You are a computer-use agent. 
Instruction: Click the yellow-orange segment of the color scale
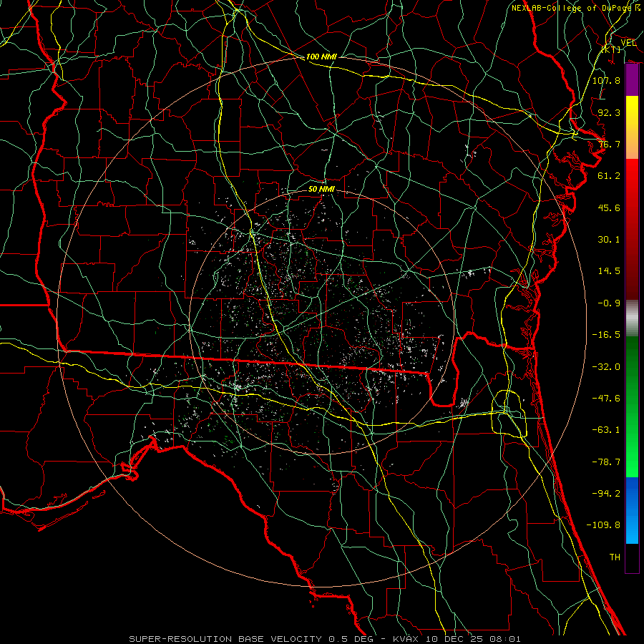tap(632, 127)
